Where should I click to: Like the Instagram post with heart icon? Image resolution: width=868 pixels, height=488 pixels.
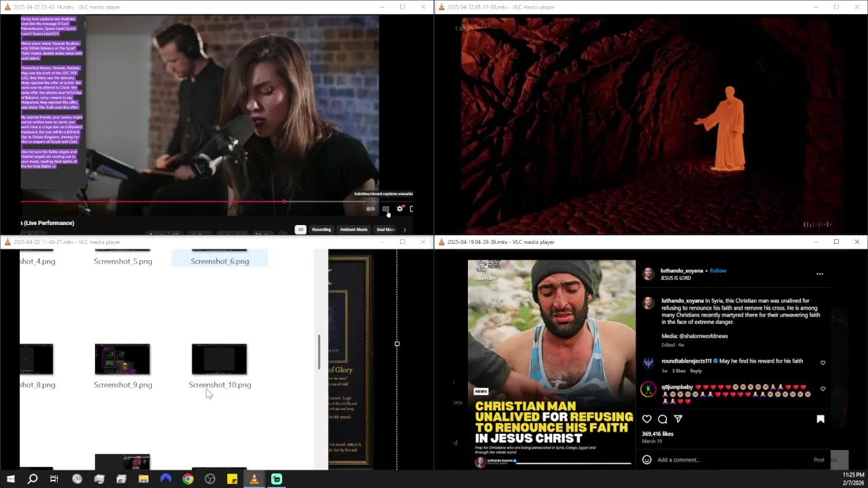coord(647,419)
